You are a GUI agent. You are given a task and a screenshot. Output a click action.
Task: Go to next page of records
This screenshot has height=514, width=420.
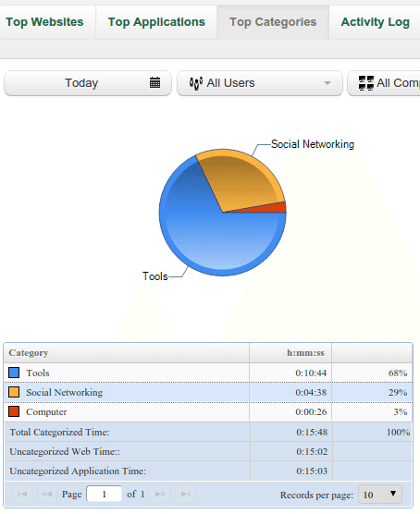coord(160,494)
